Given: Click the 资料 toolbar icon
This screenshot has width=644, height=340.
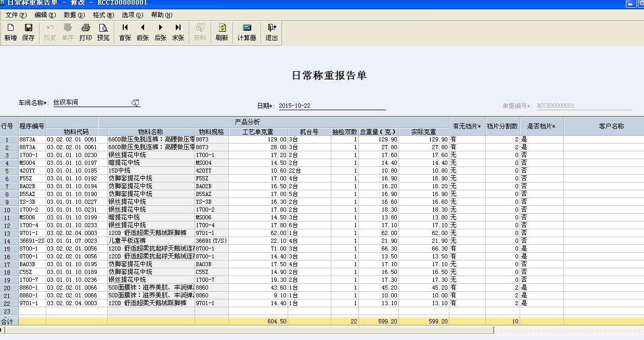Looking at the screenshot, I should coord(200,32).
